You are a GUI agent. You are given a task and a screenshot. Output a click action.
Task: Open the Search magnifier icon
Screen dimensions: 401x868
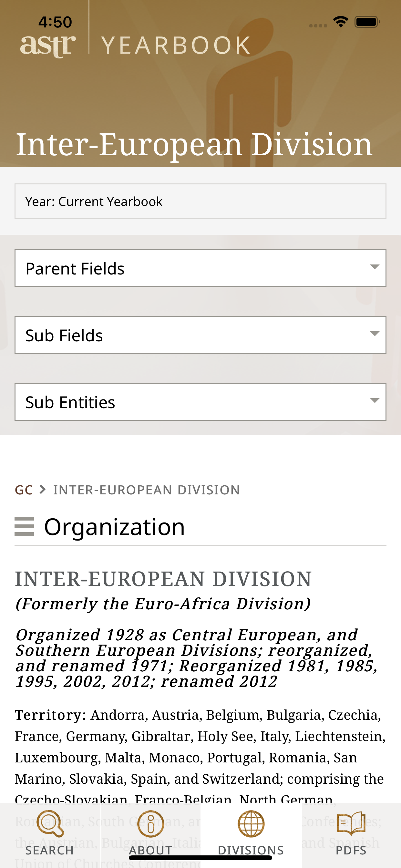tap(50, 823)
